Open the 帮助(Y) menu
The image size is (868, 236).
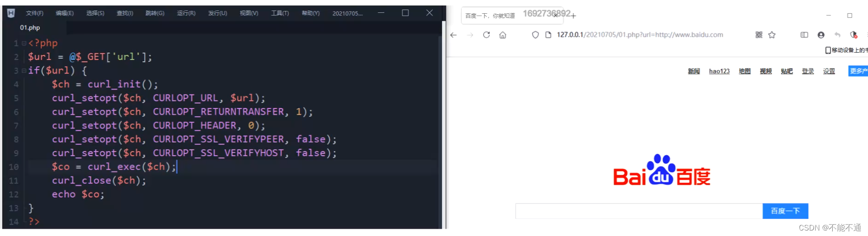[x=311, y=13]
